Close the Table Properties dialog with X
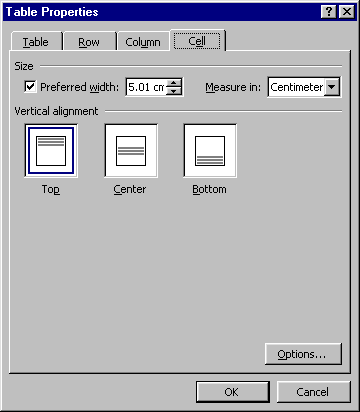This screenshot has width=360, height=412. [x=346, y=12]
